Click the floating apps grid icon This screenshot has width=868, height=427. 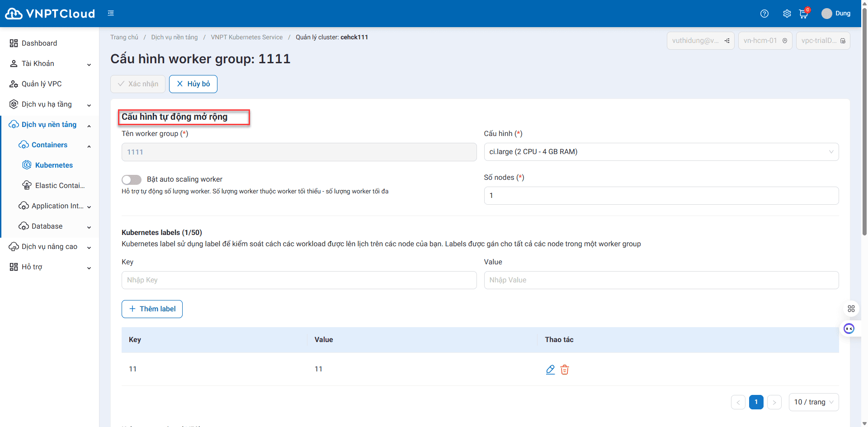pos(851,309)
